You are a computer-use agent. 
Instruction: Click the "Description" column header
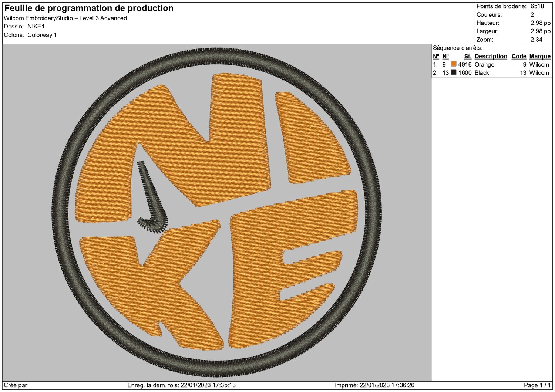491,56
